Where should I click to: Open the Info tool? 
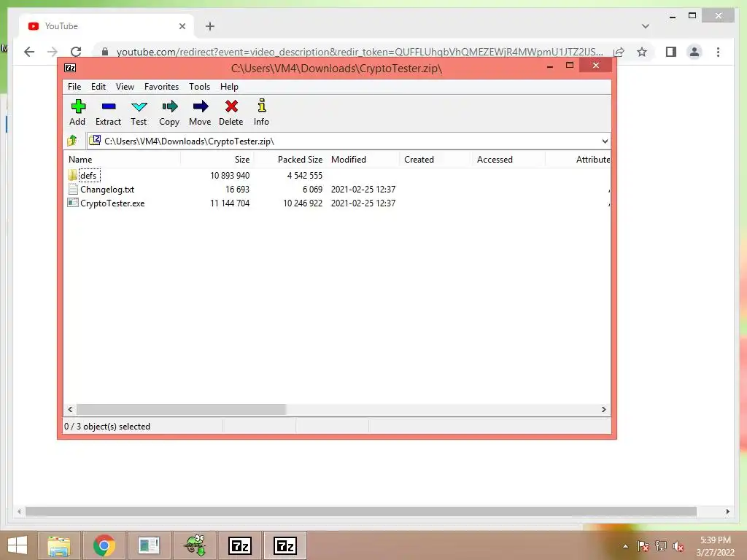[x=262, y=106]
